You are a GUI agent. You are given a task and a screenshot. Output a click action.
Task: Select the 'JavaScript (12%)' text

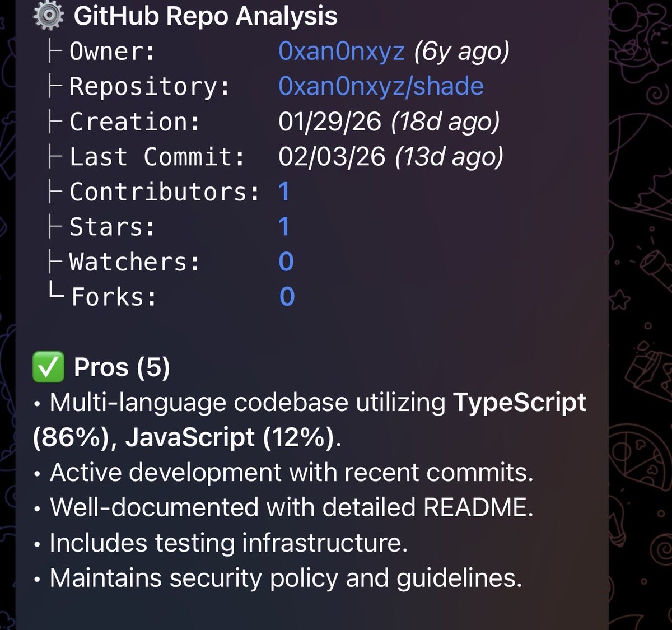pos(230,437)
